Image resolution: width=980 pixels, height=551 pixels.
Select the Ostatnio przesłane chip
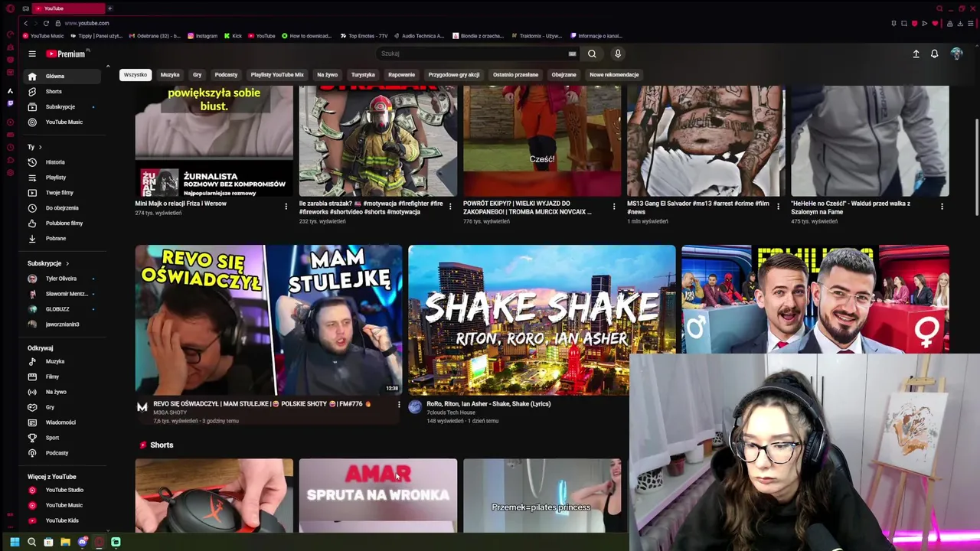[x=515, y=75]
